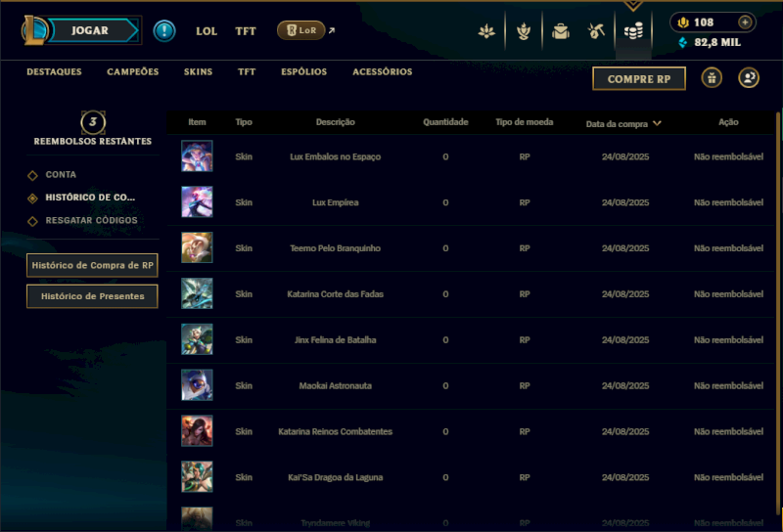Screen dimensions: 783x532
Task: Click the Teemo Pelo Branquinho thumbnail
Action: pos(197,247)
